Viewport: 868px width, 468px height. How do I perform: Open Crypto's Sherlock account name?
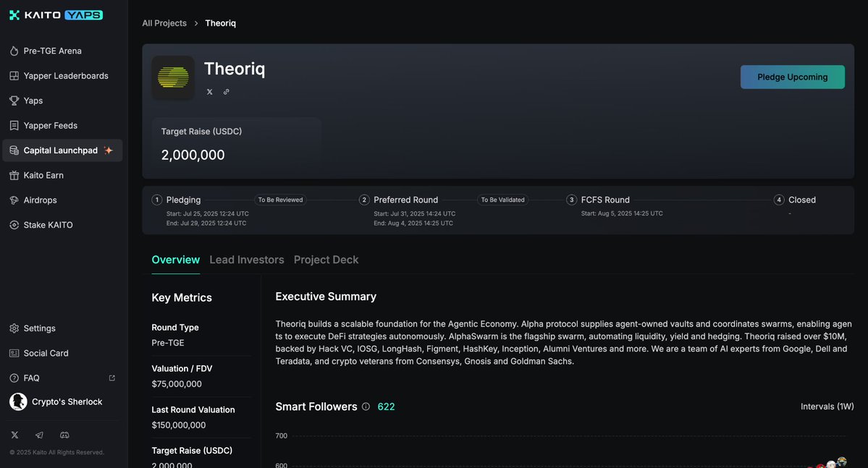[67, 401]
